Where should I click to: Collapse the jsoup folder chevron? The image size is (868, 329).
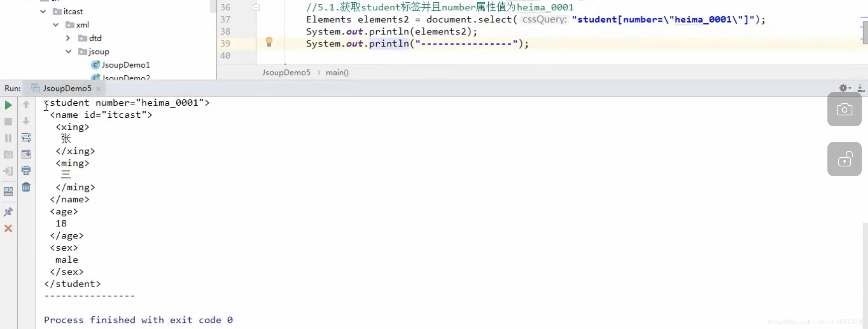(x=69, y=51)
